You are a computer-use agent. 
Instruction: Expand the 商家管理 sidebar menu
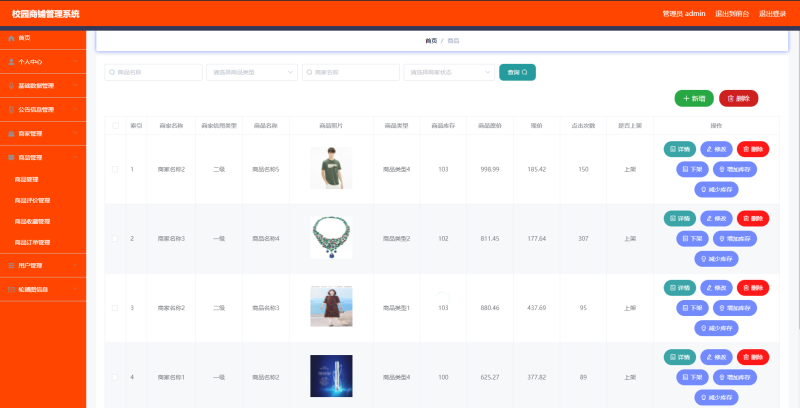point(42,133)
